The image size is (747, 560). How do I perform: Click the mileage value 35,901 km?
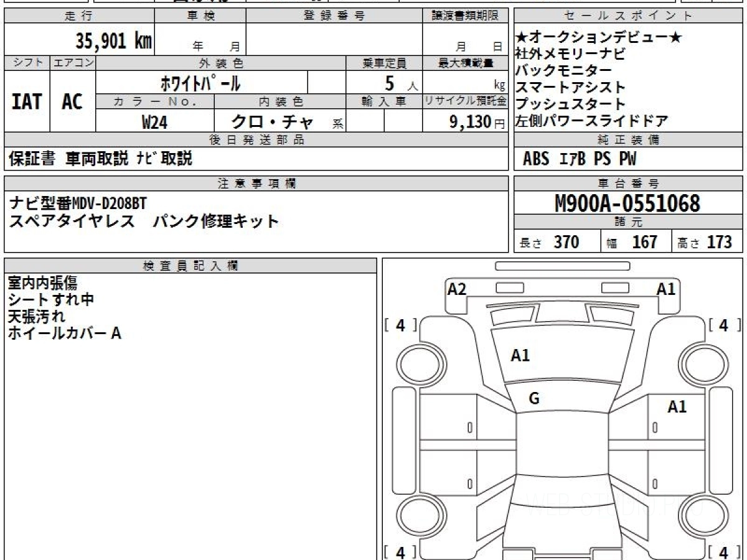(114, 41)
